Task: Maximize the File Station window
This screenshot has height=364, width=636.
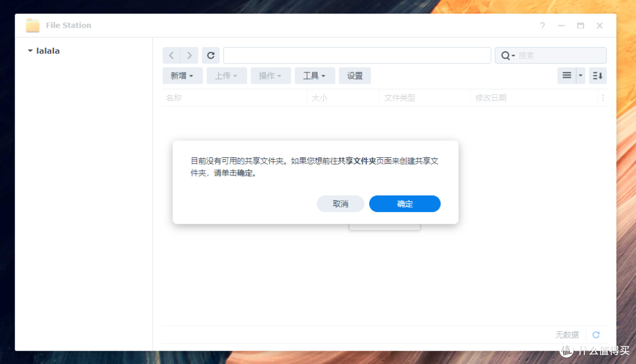Action: 581,25
